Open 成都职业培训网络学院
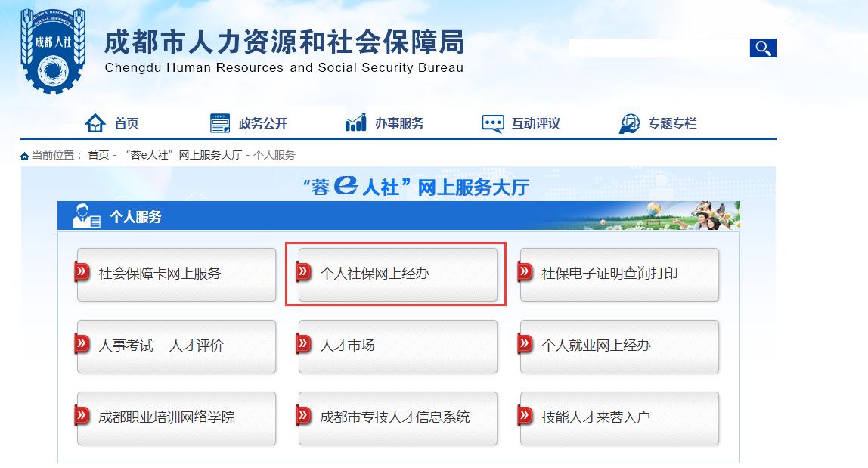 coord(176,418)
